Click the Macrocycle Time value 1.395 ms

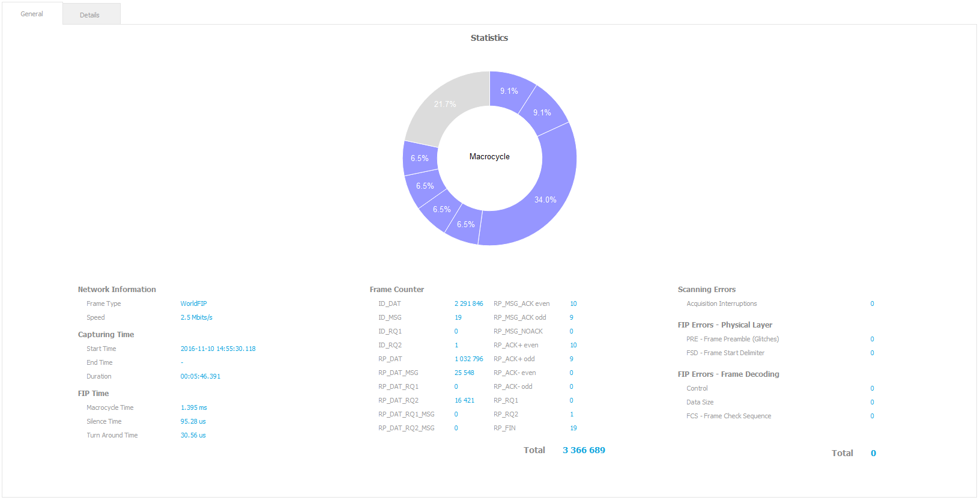pyautogui.click(x=193, y=407)
